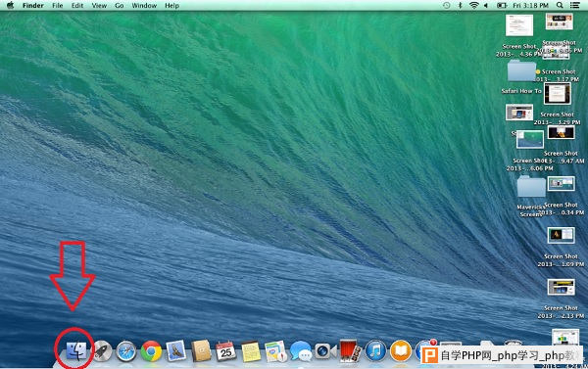Click battery status icon
Viewport: 588px width, 369px height.
point(502,5)
